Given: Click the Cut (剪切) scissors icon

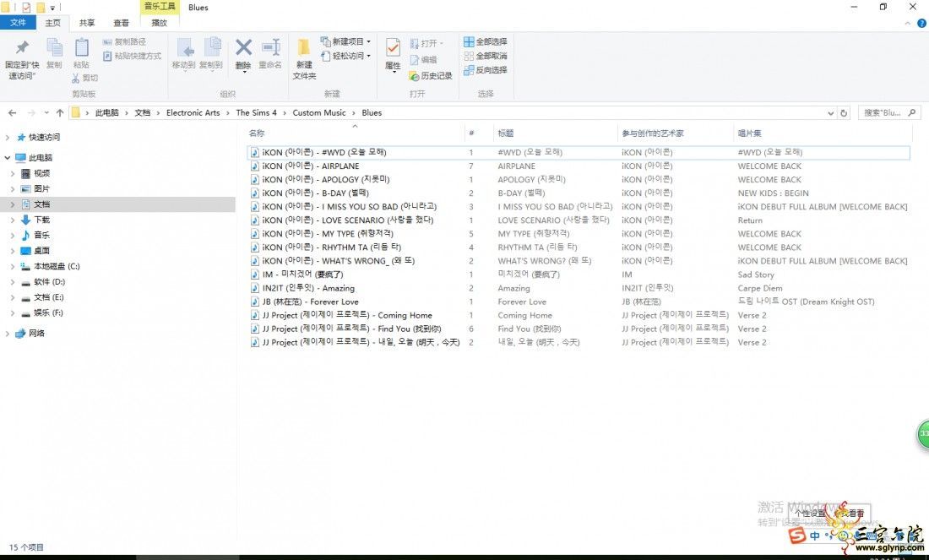Looking at the screenshot, I should click(x=76, y=78).
